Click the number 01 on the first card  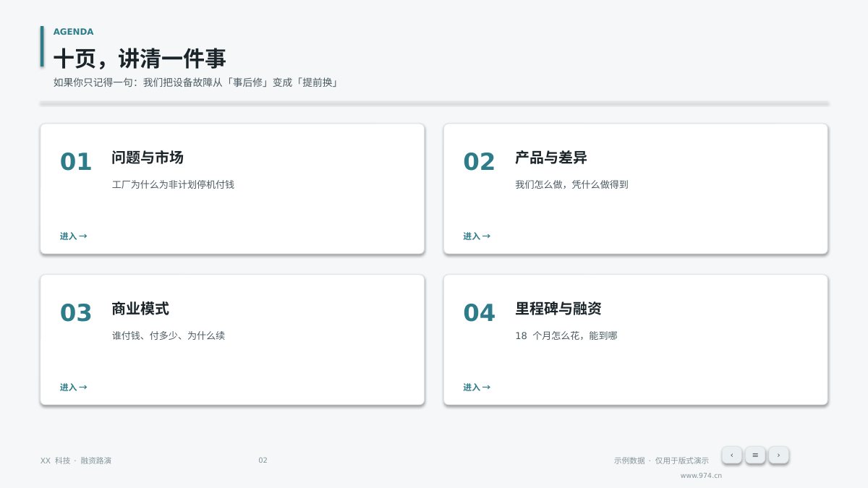76,162
